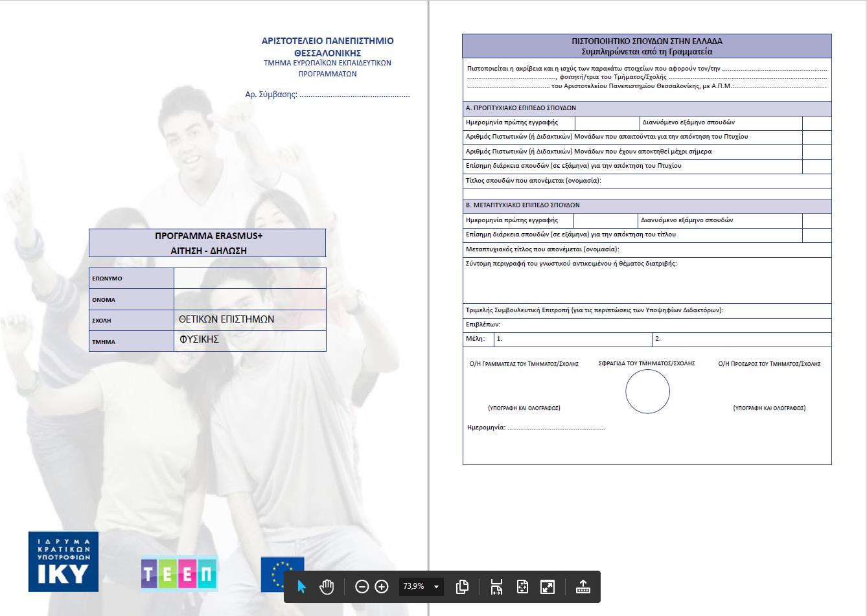This screenshot has height=616, width=867.
Task: Activate the selection arrow tool
Action: (301, 587)
